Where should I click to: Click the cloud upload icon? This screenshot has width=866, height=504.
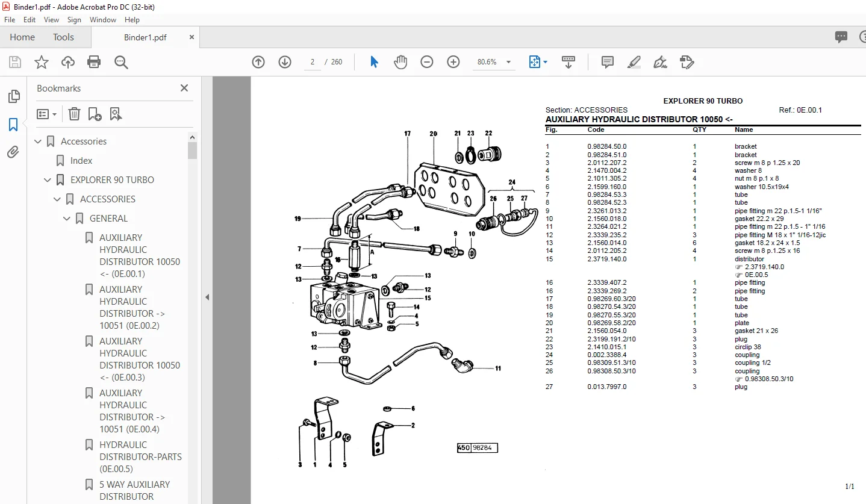68,62
